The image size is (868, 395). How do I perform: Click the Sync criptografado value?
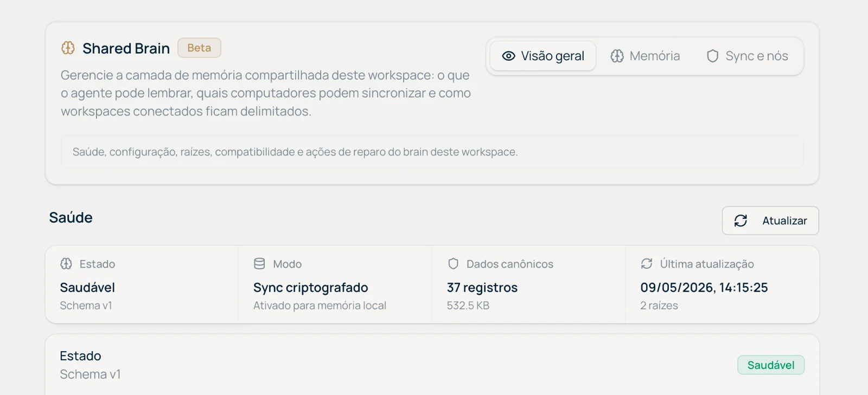click(x=311, y=288)
